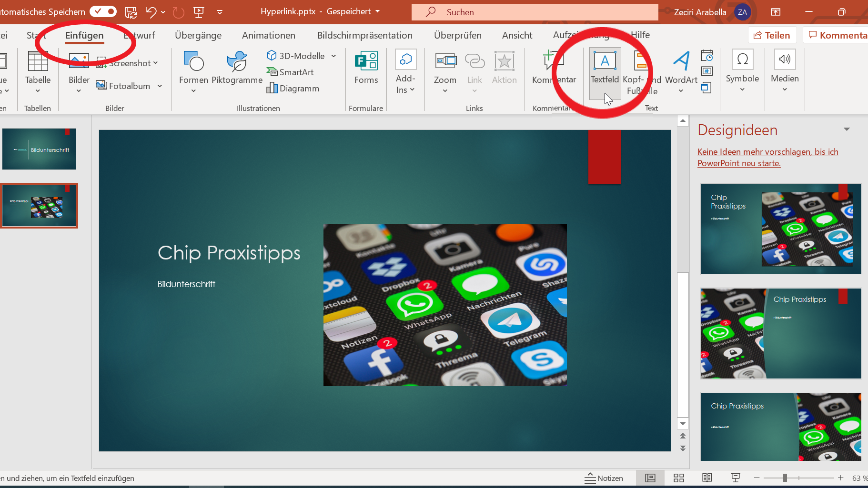Switch to the Übergänge tab
This screenshot has width=868, height=488.
click(x=198, y=35)
